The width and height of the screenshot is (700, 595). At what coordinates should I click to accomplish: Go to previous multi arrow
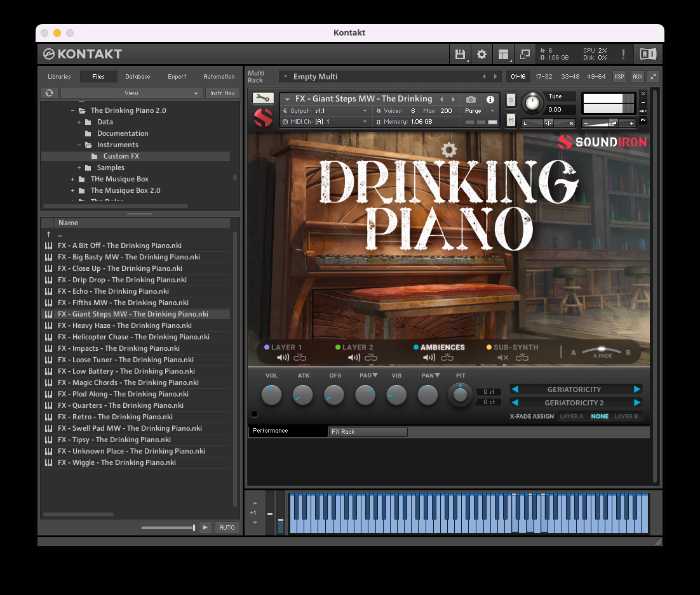tap(484, 77)
